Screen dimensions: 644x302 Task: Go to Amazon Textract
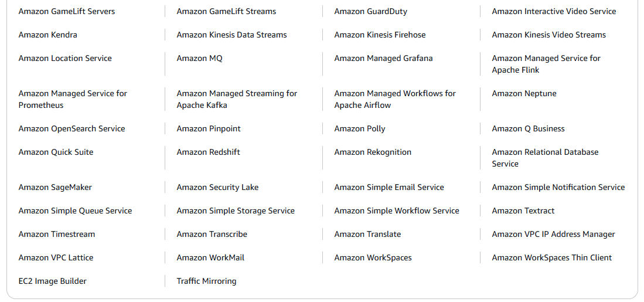point(523,211)
